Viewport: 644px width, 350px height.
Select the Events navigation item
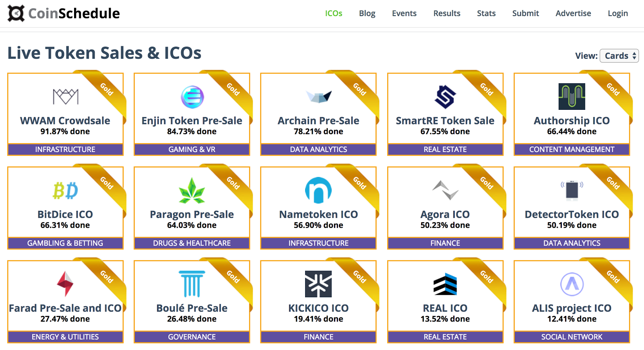point(404,13)
